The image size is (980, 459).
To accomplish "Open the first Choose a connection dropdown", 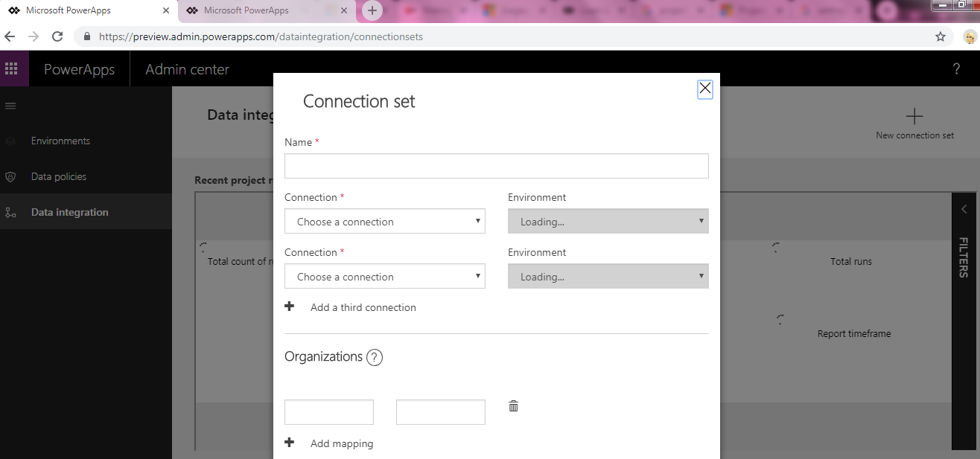I will [x=384, y=221].
